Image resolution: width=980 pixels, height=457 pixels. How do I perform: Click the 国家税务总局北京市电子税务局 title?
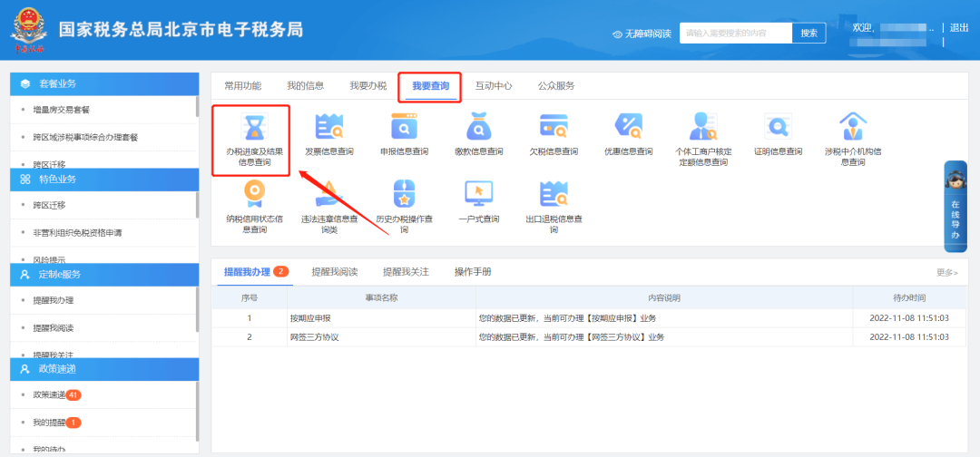(x=181, y=29)
